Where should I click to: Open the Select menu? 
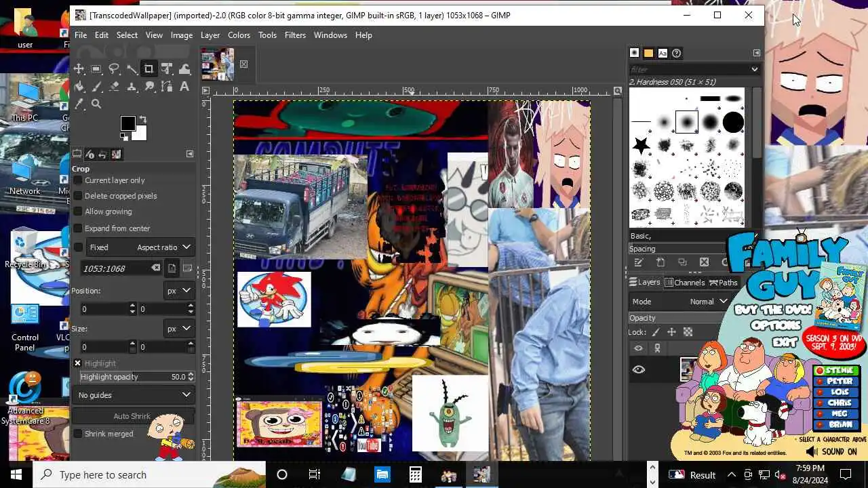(127, 35)
